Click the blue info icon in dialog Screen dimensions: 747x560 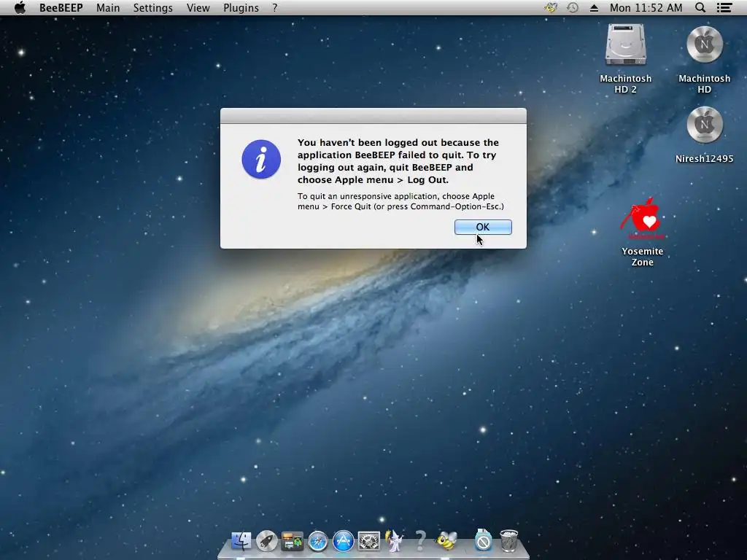(x=261, y=159)
